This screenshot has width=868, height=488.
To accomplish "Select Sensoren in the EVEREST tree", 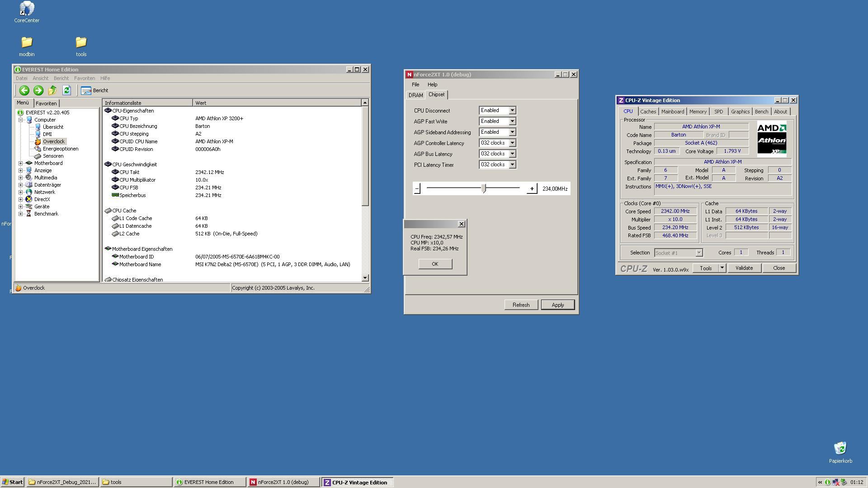I will (x=53, y=156).
